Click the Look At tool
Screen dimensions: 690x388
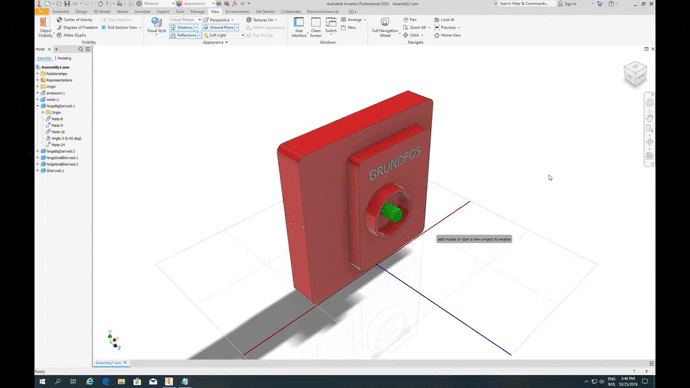(444, 20)
